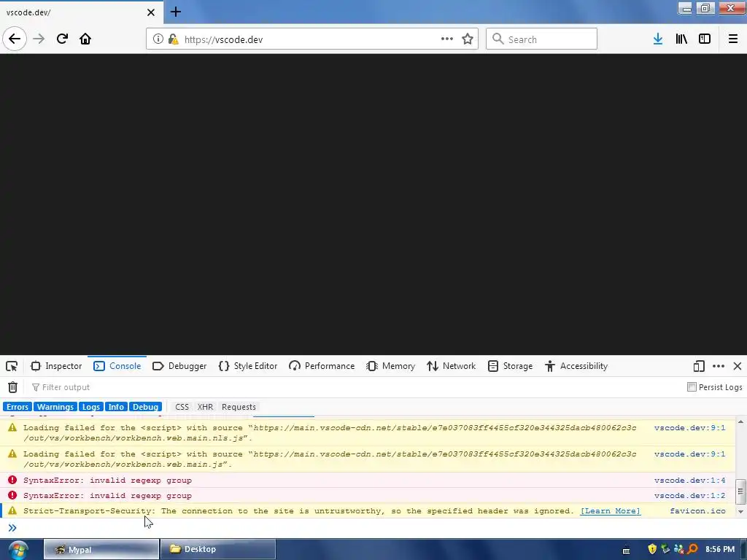747x560 pixels.
Task: Close the developer tools panel
Action: click(x=738, y=366)
